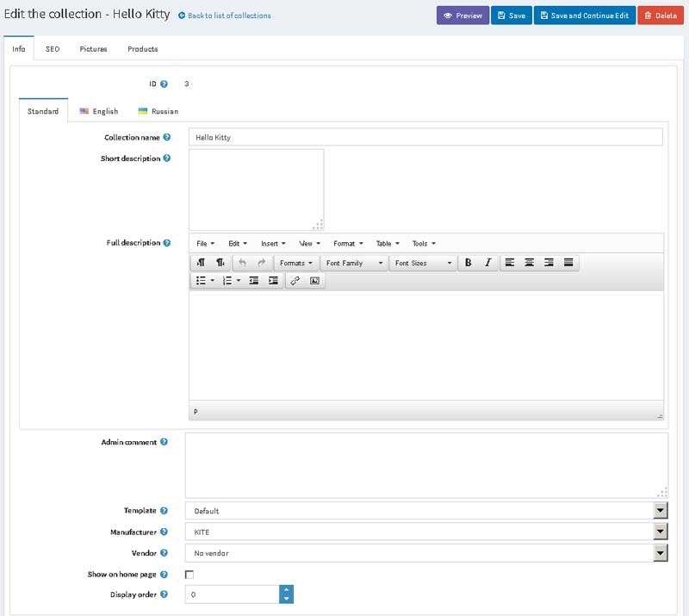Increase Display order with up arrow
Viewport: 689px width, 616px height.
(286, 589)
